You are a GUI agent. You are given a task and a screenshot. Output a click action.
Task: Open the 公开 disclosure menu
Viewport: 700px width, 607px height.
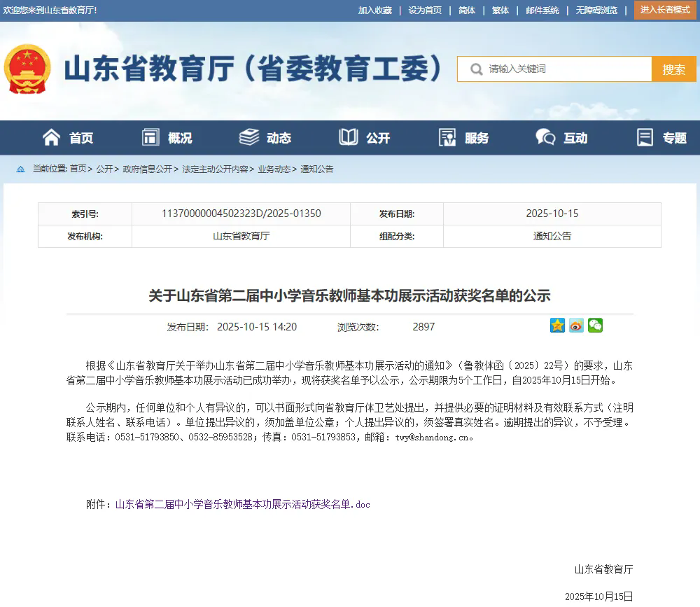[365, 138]
